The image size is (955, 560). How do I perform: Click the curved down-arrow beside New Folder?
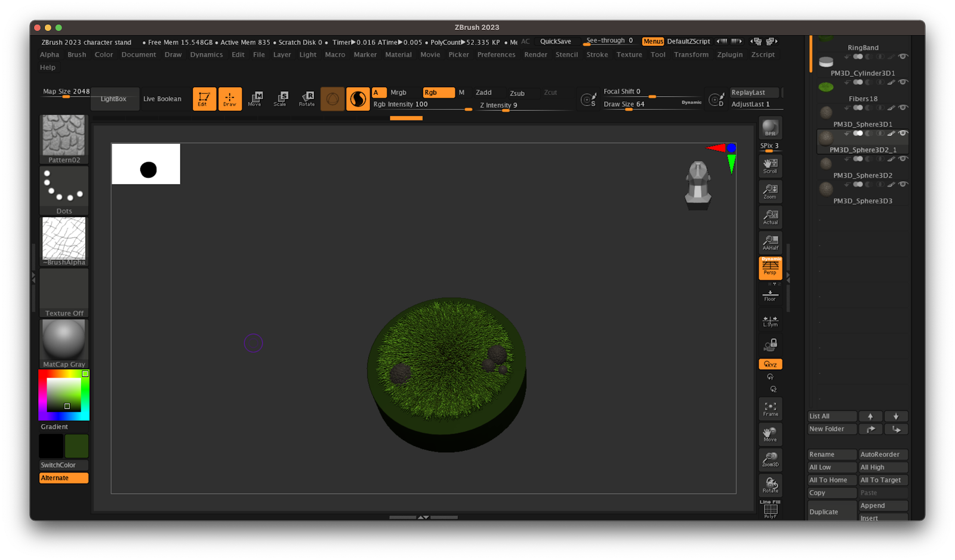click(896, 429)
